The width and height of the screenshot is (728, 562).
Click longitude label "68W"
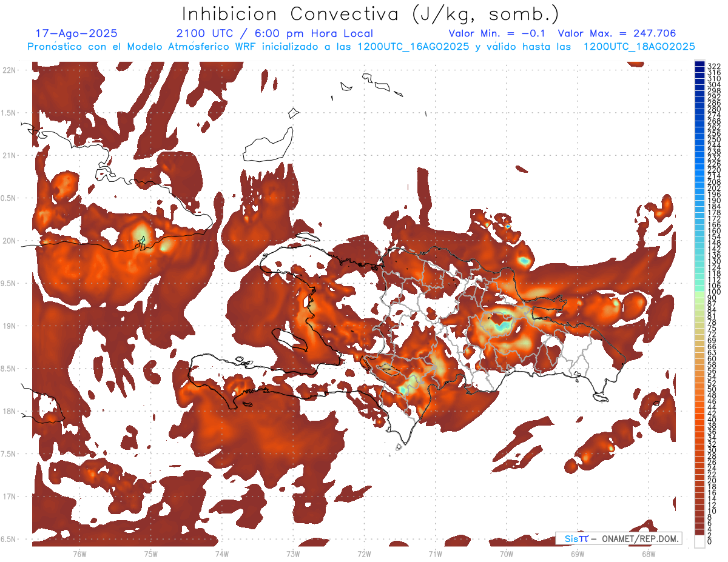pyautogui.click(x=649, y=554)
